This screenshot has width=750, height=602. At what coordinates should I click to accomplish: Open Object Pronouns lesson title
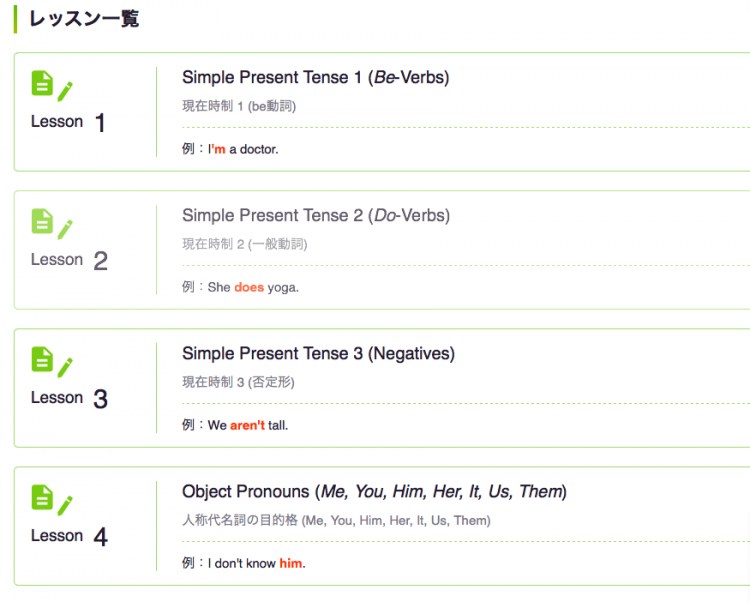click(374, 492)
